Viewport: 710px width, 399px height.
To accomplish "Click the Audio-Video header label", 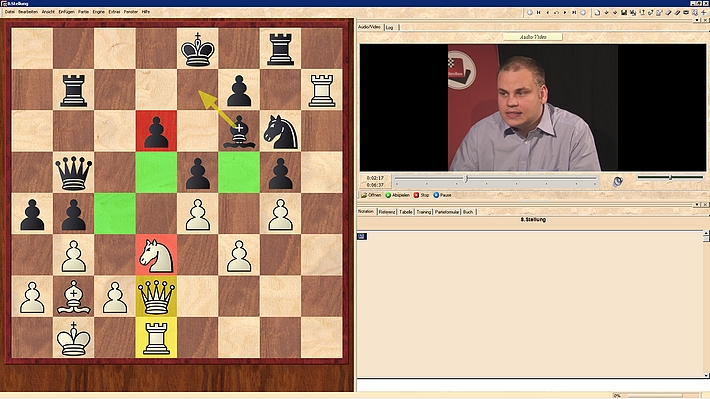I will pos(533,37).
